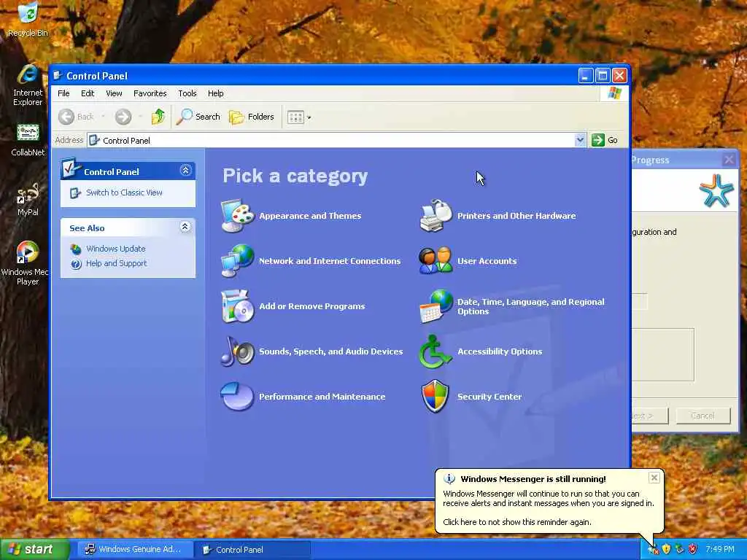Click the Start button
Image resolution: width=747 pixels, height=560 pixels.
click(x=34, y=550)
